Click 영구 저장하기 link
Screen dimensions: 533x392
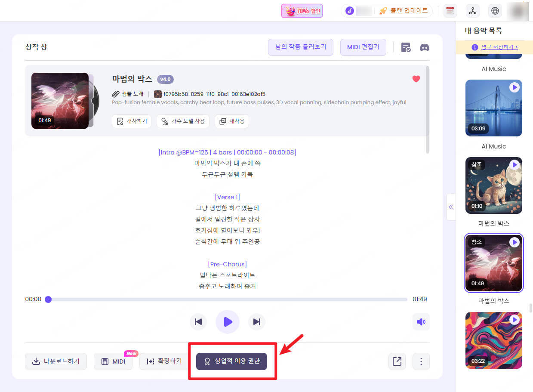pyautogui.click(x=499, y=47)
